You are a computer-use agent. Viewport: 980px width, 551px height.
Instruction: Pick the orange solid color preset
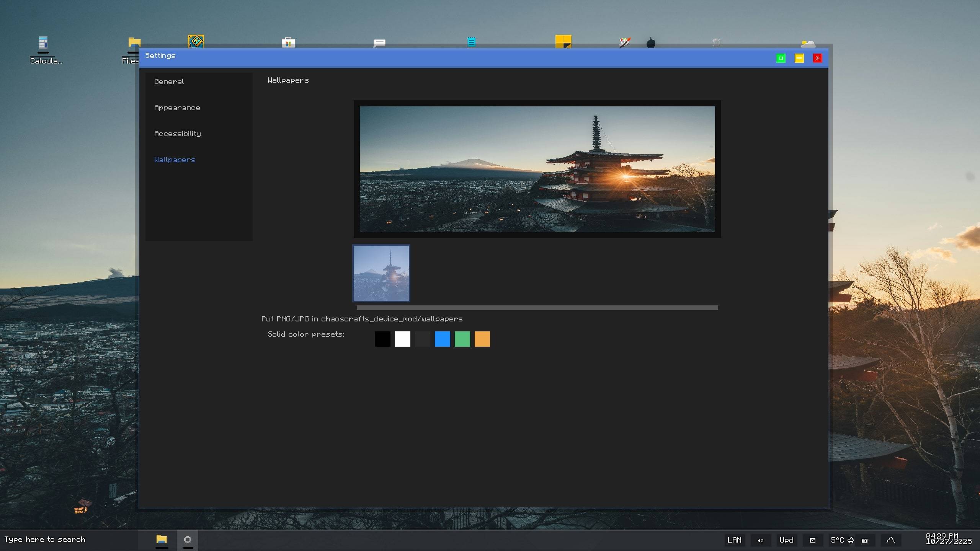tap(482, 339)
